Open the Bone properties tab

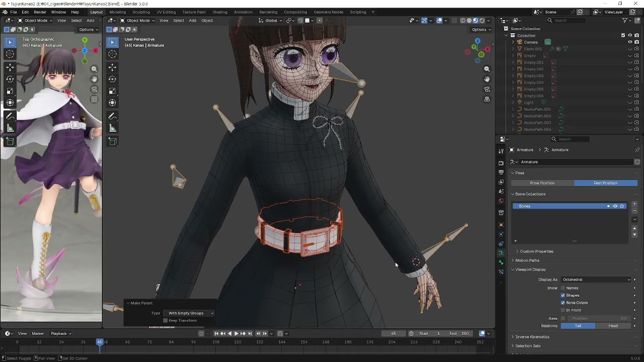point(501,262)
